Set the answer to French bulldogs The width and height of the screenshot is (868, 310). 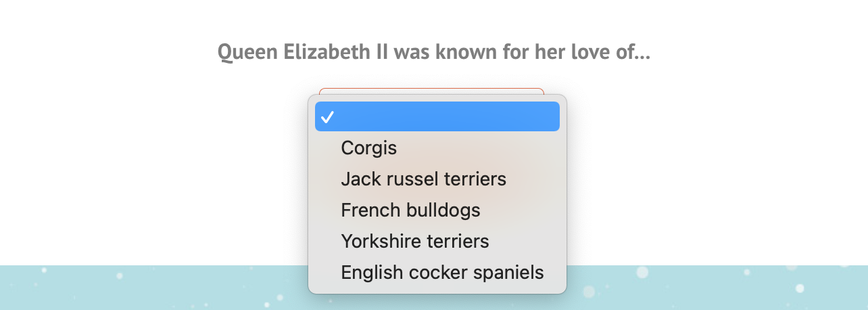click(x=437, y=211)
